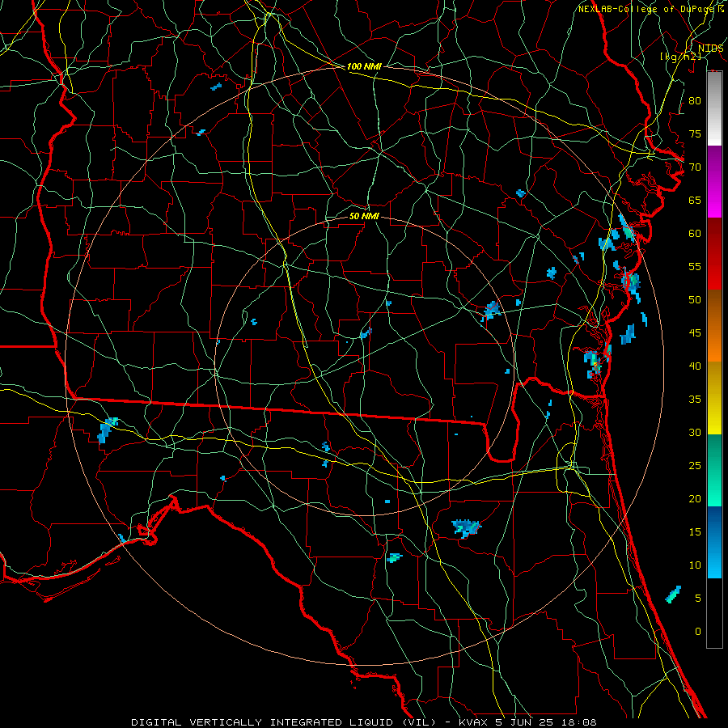Screen dimensions: 728x728
Task: Click the legend value 35
Action: click(695, 399)
